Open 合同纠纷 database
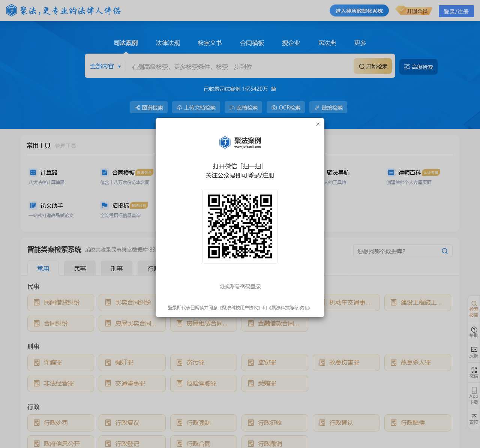Image resolution: width=480 pixels, height=448 pixels. (61, 323)
